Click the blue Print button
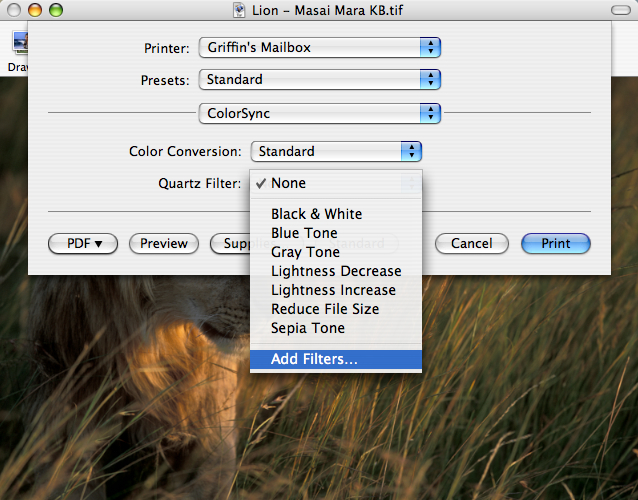This screenshot has width=638, height=500. click(x=556, y=243)
